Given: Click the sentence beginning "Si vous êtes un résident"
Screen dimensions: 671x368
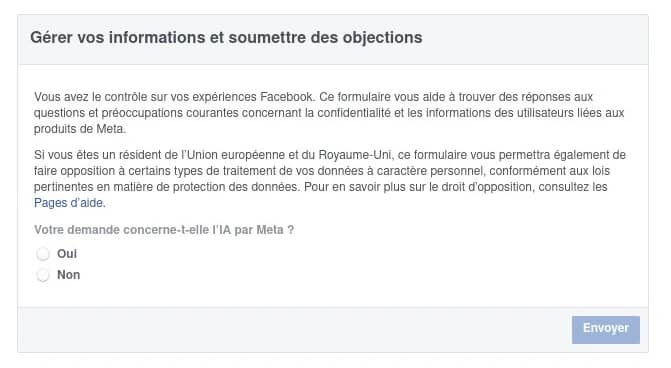Looking at the screenshot, I should (330, 171).
